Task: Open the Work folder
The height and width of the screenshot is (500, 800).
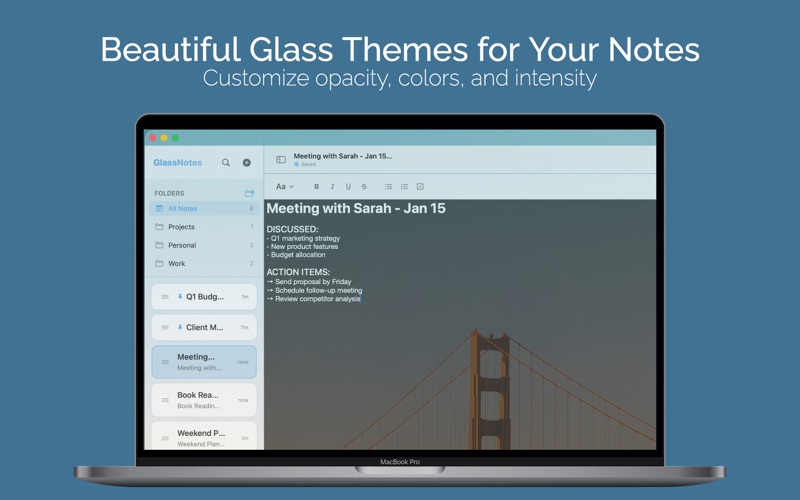Action: tap(204, 263)
